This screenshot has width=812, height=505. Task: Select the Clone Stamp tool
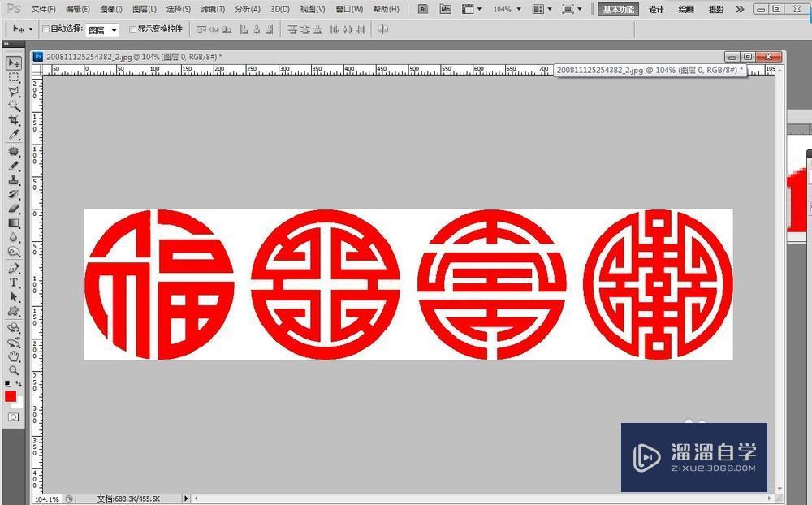[x=14, y=180]
